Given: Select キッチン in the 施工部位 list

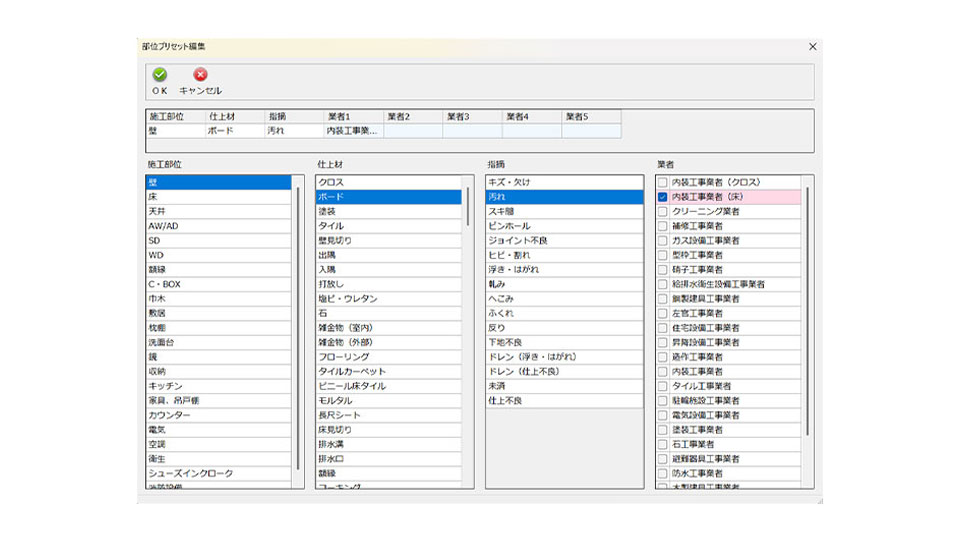Looking at the screenshot, I should point(219,386).
